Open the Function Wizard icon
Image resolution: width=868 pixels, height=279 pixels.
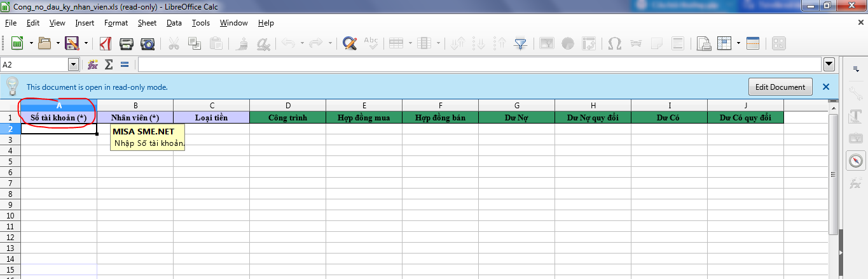93,64
